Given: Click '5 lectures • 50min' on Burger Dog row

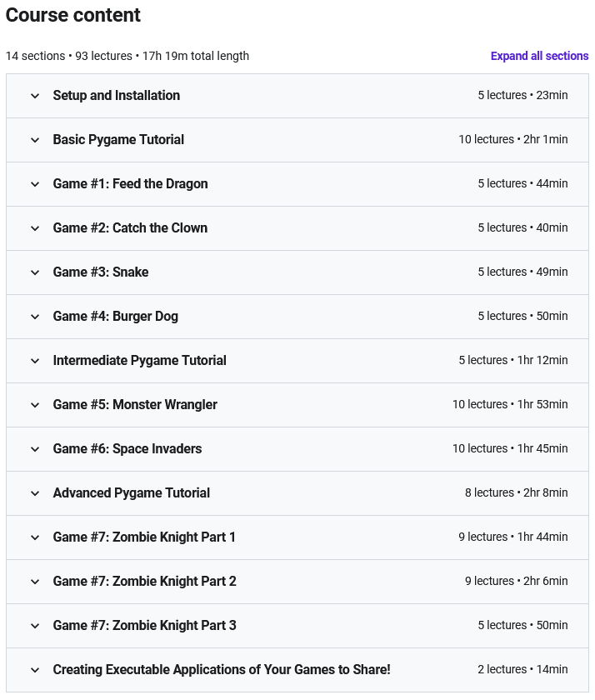Looking at the screenshot, I should click(x=522, y=316).
